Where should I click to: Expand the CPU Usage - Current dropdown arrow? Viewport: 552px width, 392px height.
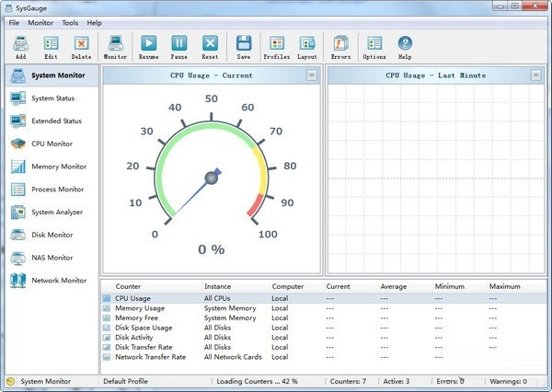point(312,75)
